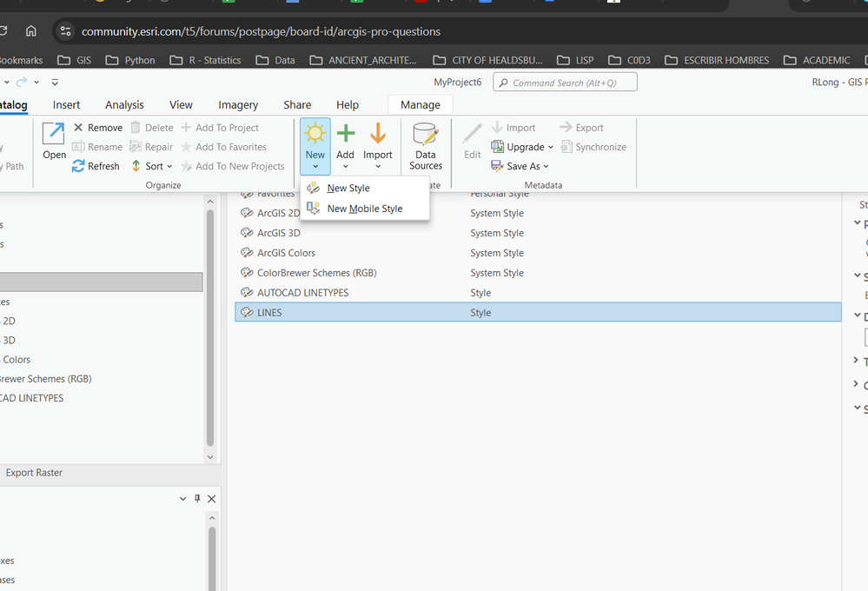The height and width of the screenshot is (591, 868).
Task: Expand the Sort dropdown
Action: (169, 166)
